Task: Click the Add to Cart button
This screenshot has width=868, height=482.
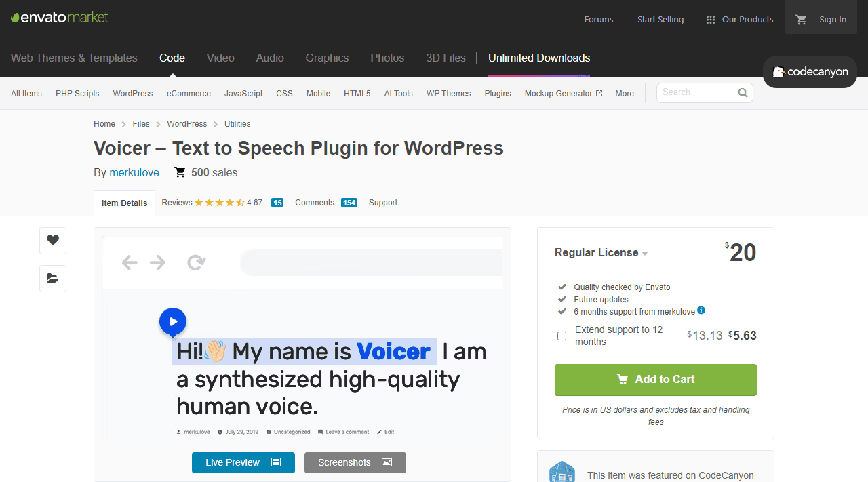Action: [655, 380]
